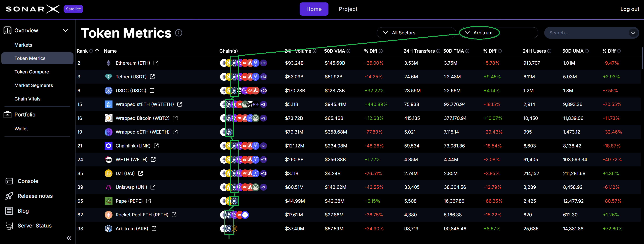Select the Home tab
644x244 pixels.
click(314, 9)
